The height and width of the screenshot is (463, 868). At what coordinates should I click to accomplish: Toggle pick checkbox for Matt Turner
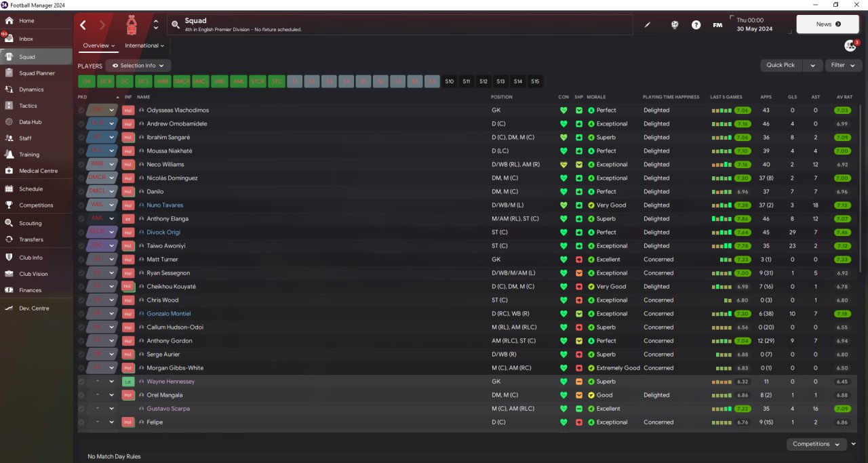[x=81, y=260]
